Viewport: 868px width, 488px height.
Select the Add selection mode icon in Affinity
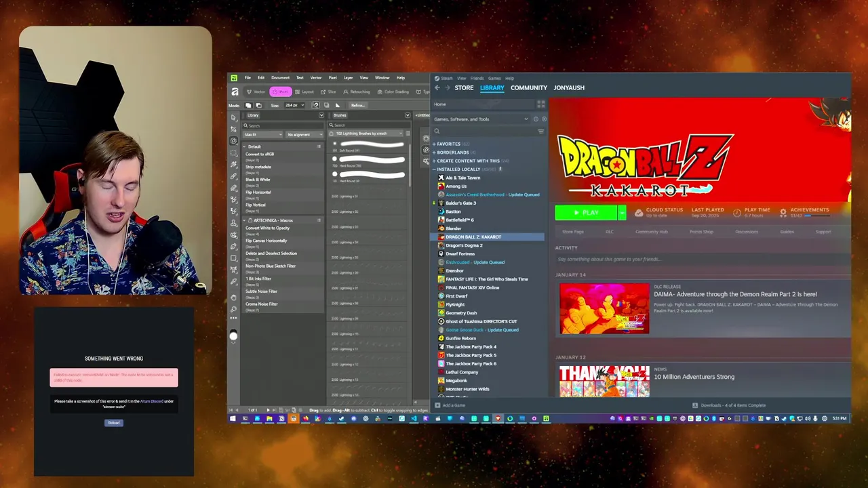pos(259,105)
